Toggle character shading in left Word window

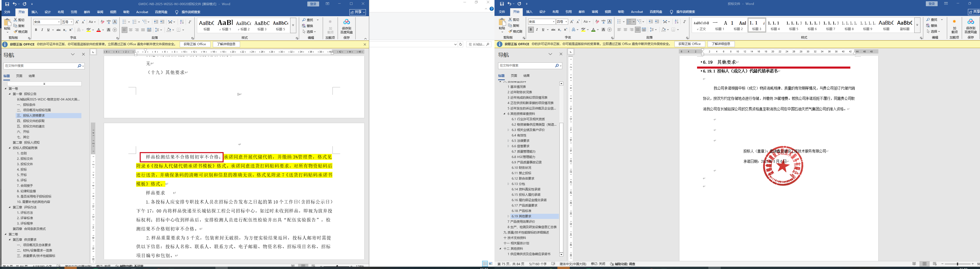(108, 30)
